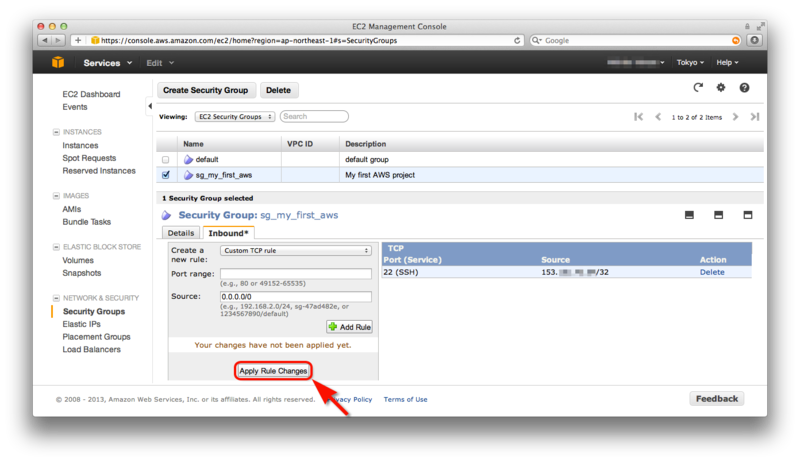The width and height of the screenshot is (800, 462).
Task: Open the Edit dropdown menu
Action: click(160, 63)
